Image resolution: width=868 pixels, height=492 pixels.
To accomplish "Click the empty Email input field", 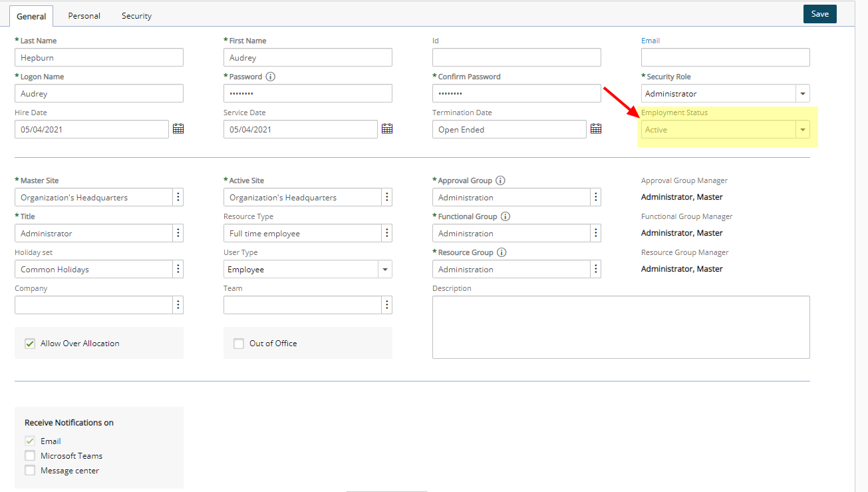I will tap(726, 58).
